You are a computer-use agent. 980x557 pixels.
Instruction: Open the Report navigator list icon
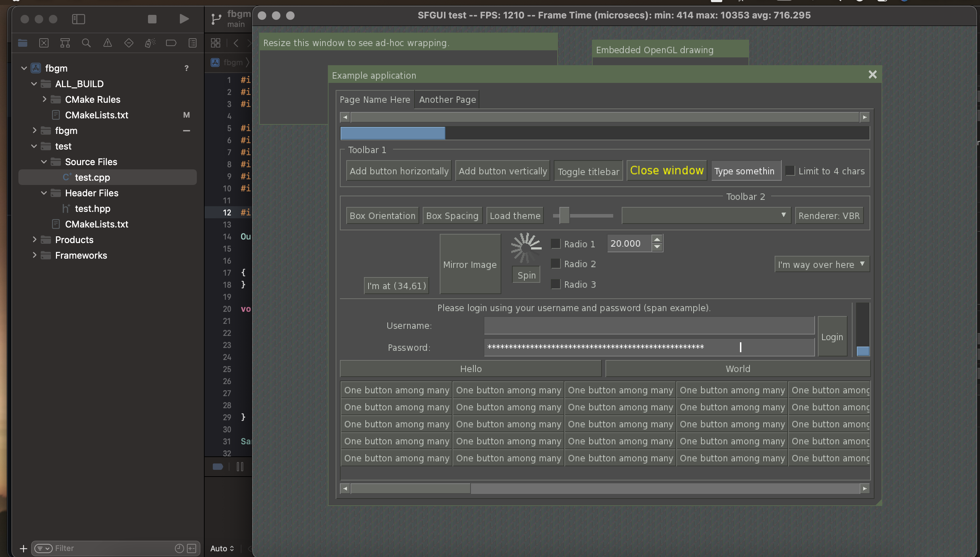tap(192, 43)
